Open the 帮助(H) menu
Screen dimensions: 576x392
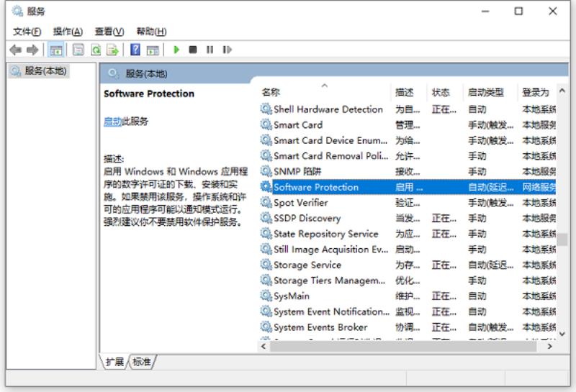151,32
